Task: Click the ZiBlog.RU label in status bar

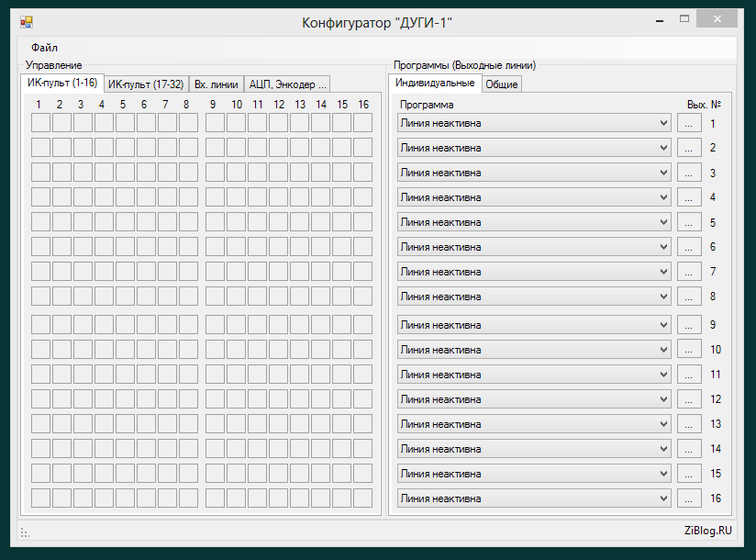Action: (707, 530)
